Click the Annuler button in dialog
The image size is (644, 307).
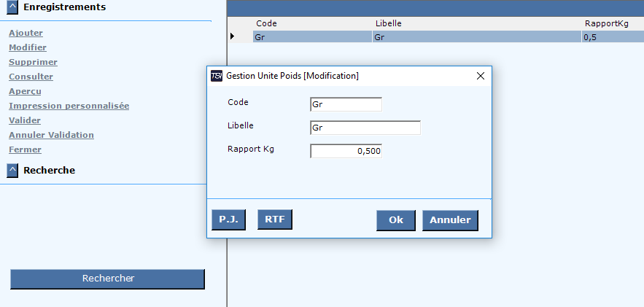450,220
